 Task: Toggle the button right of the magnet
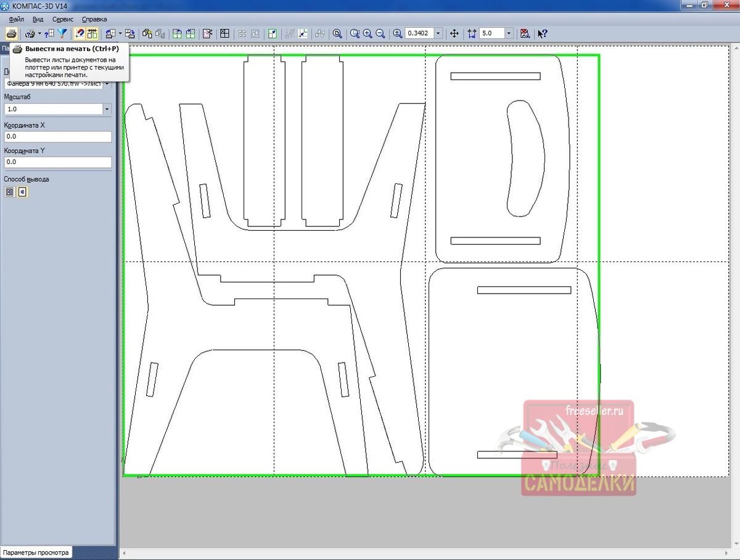pyautogui.click(x=92, y=33)
